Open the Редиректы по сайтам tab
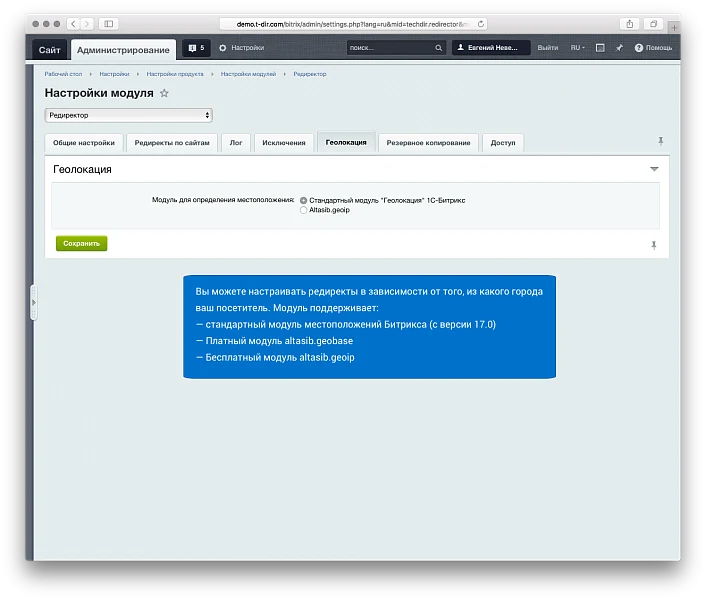Viewport: 706px width, 600px height. (x=172, y=143)
